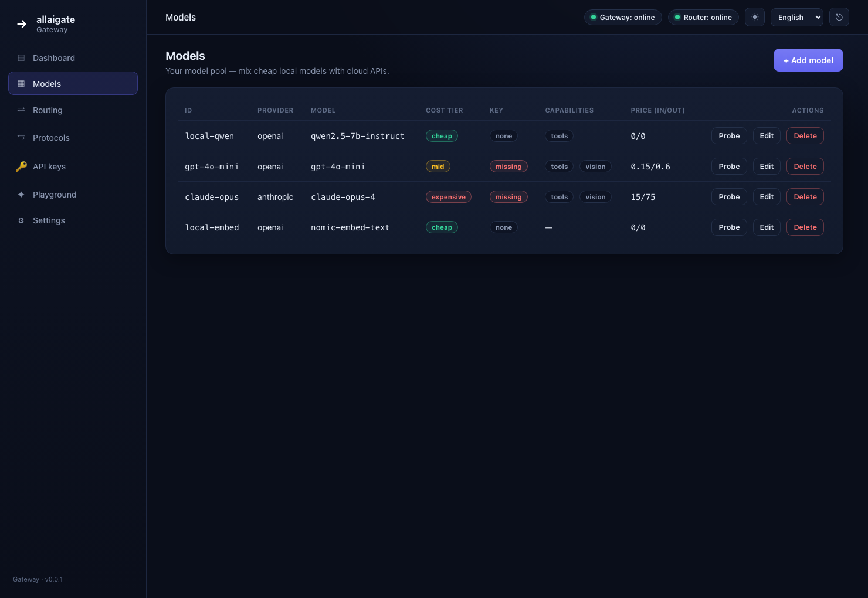Click the Gateway v0.0.1 version text
The image size is (868, 598).
coord(38,579)
